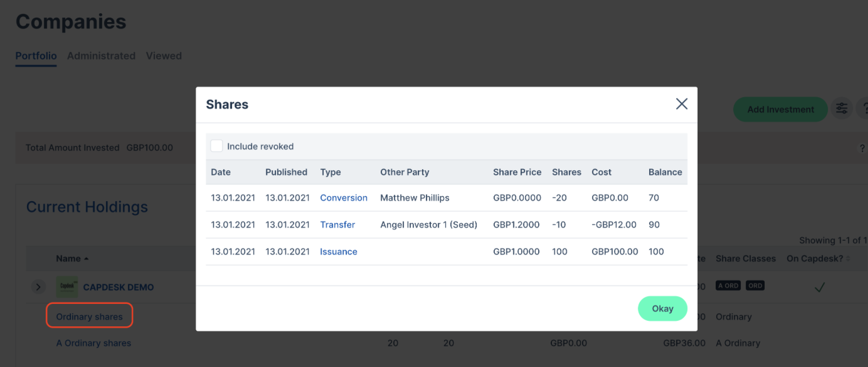
Task: Select the GBP1.0000 share price cell
Action: coord(516,252)
